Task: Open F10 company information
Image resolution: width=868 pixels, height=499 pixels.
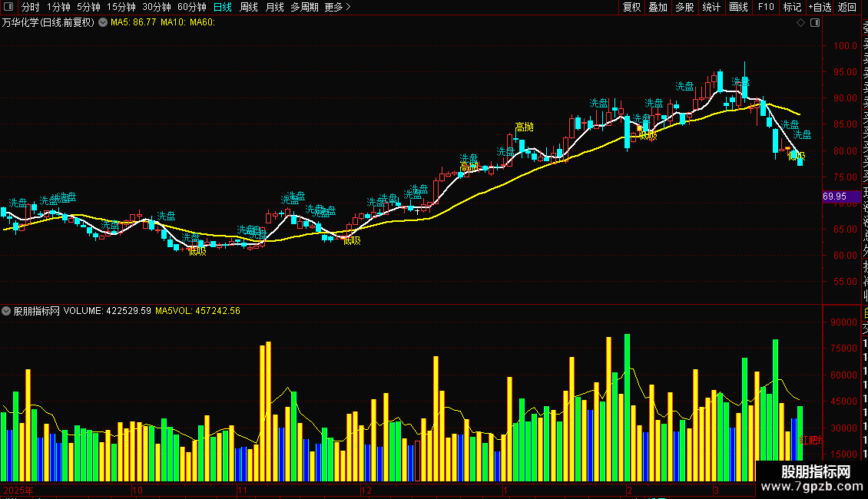Action: [766, 7]
